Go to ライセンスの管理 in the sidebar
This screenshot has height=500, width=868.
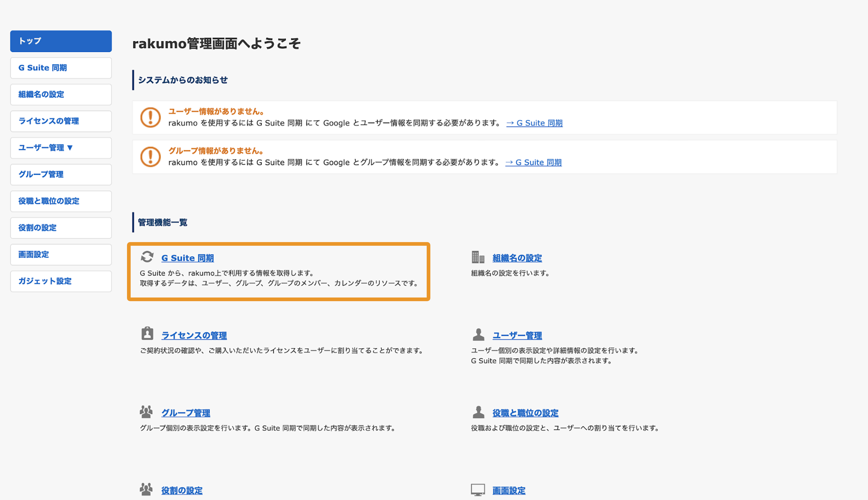(x=61, y=121)
